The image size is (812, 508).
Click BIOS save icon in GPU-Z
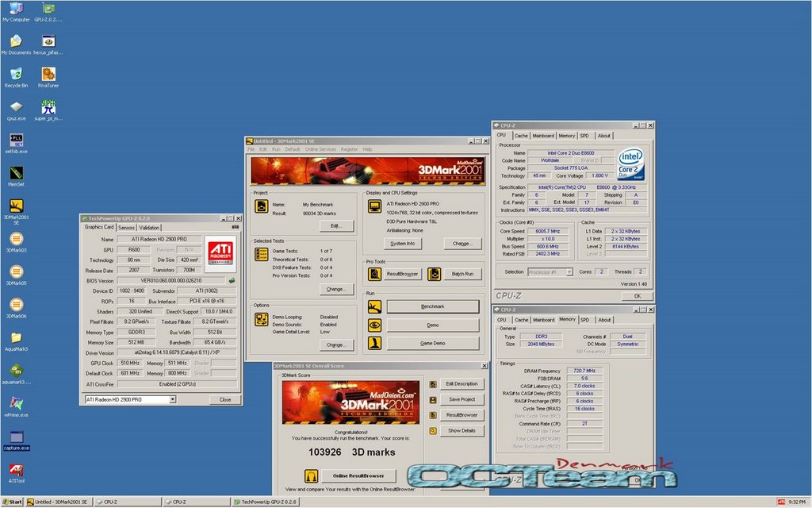[x=232, y=280]
